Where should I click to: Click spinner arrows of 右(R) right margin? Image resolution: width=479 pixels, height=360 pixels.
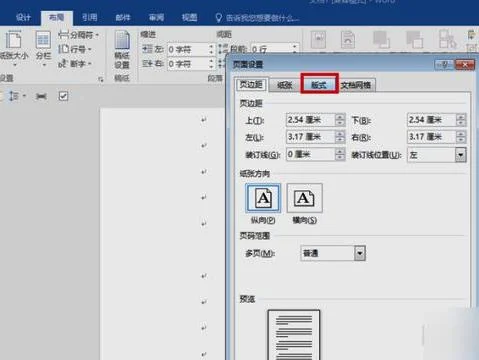tap(461, 137)
